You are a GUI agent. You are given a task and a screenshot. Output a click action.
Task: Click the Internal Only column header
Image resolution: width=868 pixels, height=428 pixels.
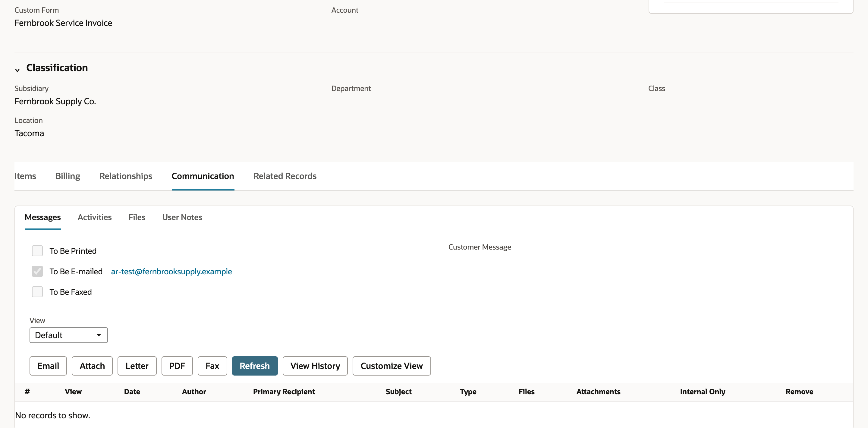click(x=703, y=392)
